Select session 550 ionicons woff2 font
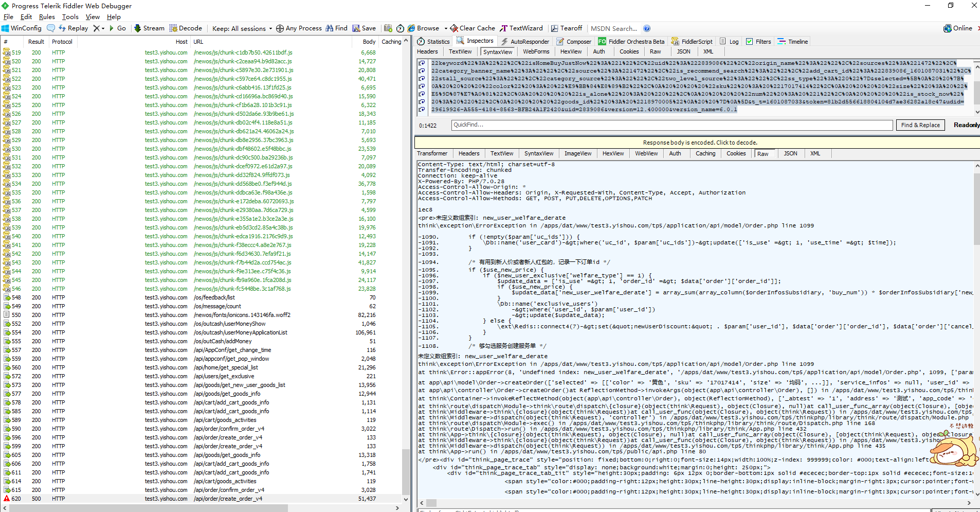The image size is (980, 512). tap(201, 315)
